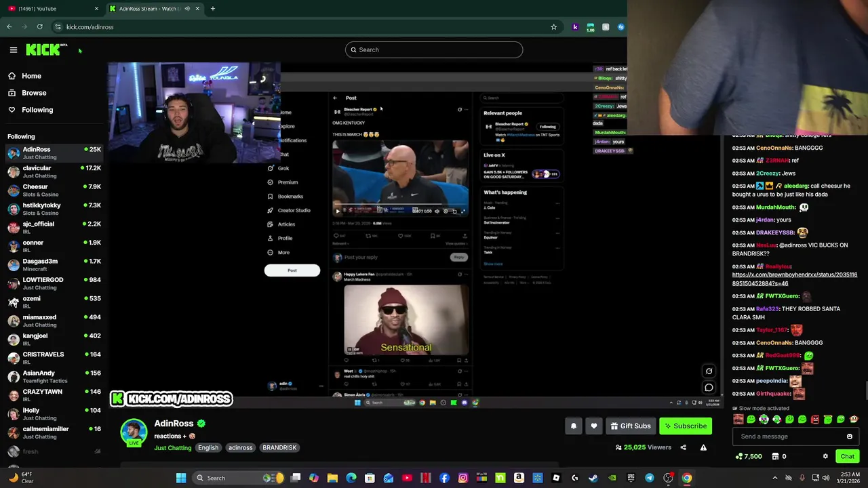This screenshot has height=488, width=868.
Task: Open hstikkytokky channel in Following list
Action: tap(54, 209)
